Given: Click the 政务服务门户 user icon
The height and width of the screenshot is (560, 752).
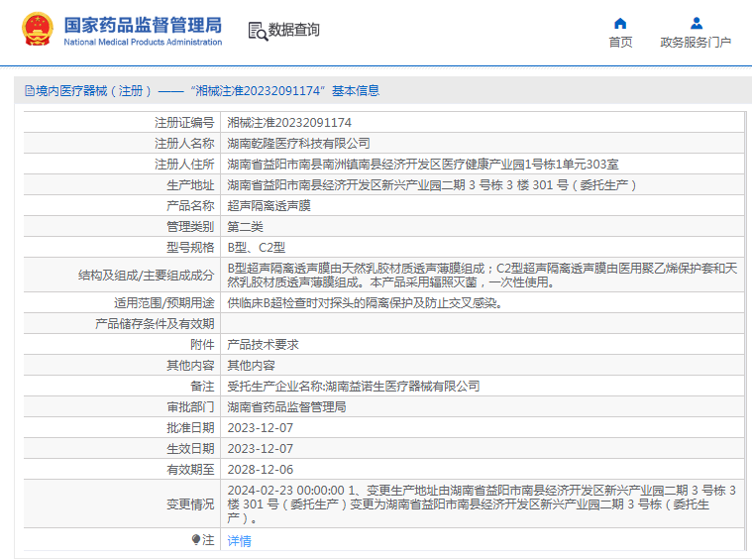Looking at the screenshot, I should click(x=696, y=23).
